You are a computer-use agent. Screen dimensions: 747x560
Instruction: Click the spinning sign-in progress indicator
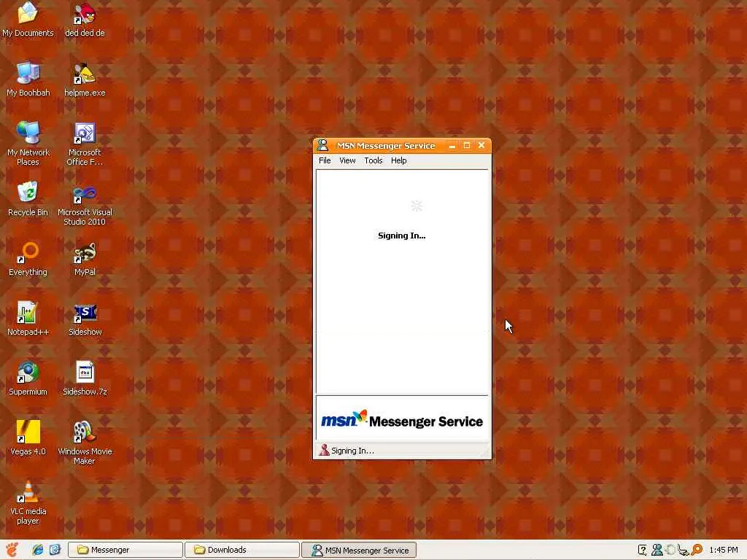point(417,206)
